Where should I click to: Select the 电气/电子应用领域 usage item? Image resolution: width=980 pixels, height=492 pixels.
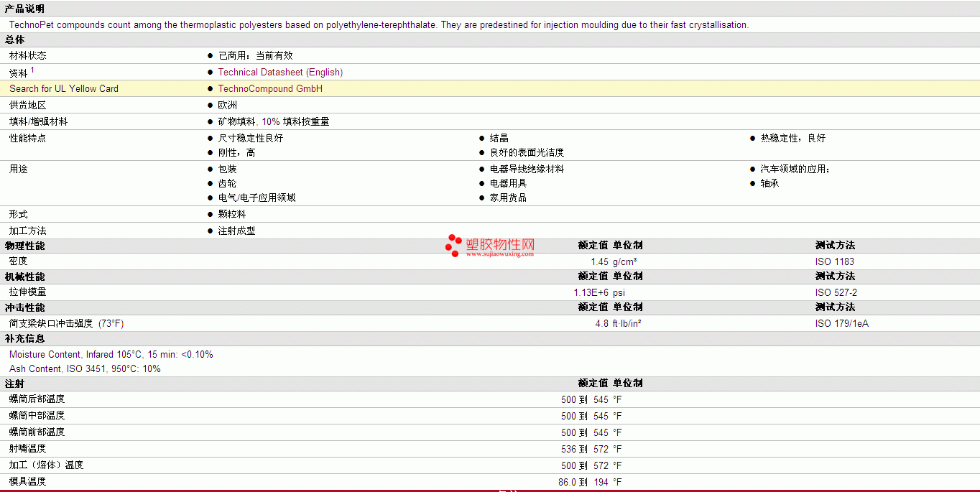pyautogui.click(x=256, y=198)
